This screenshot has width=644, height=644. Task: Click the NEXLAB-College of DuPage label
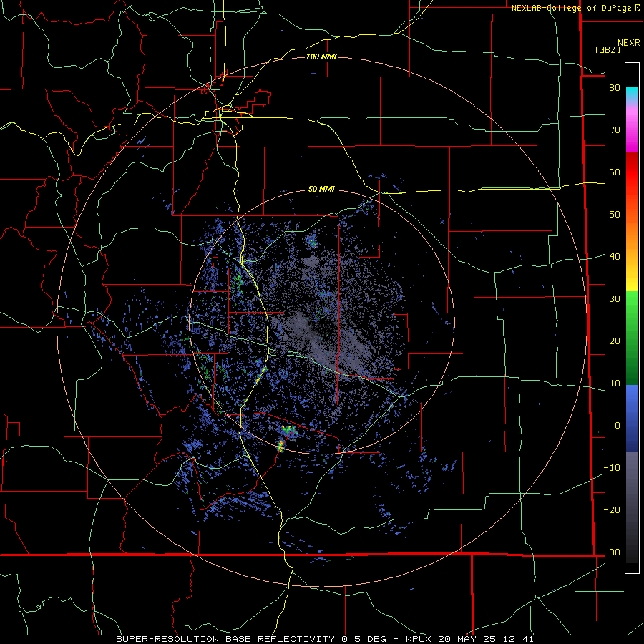coord(576,8)
